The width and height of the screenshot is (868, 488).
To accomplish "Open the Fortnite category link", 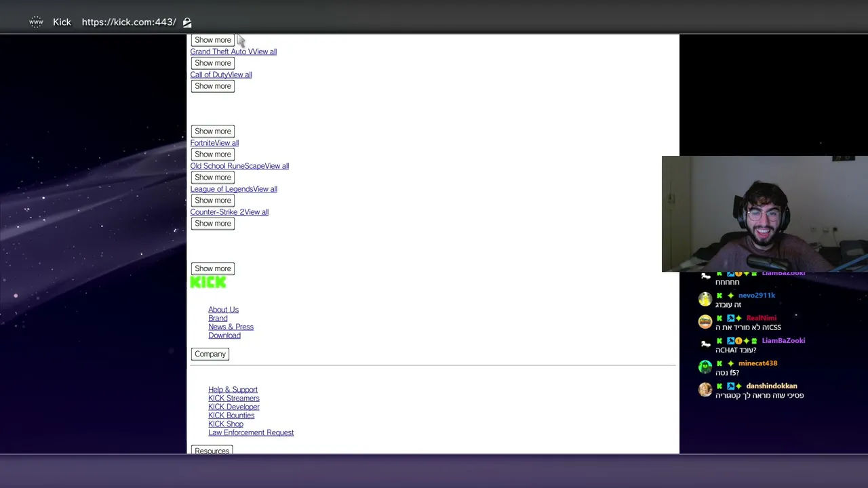I will tap(202, 143).
